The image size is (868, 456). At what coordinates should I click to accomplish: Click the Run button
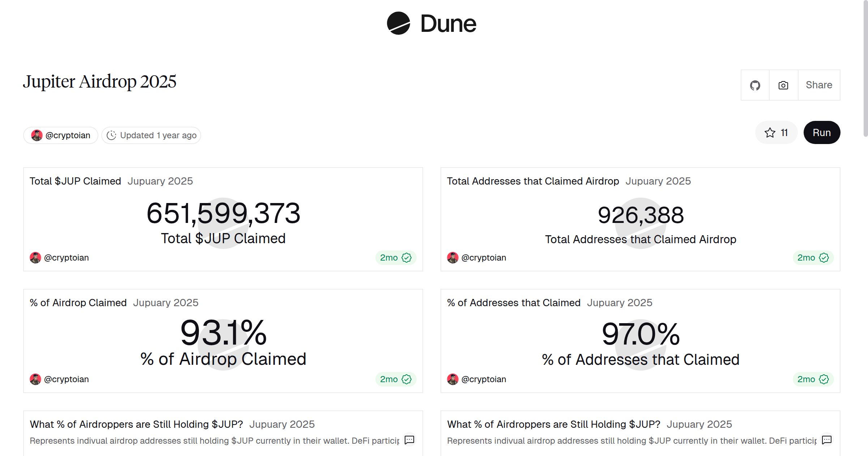821,133
